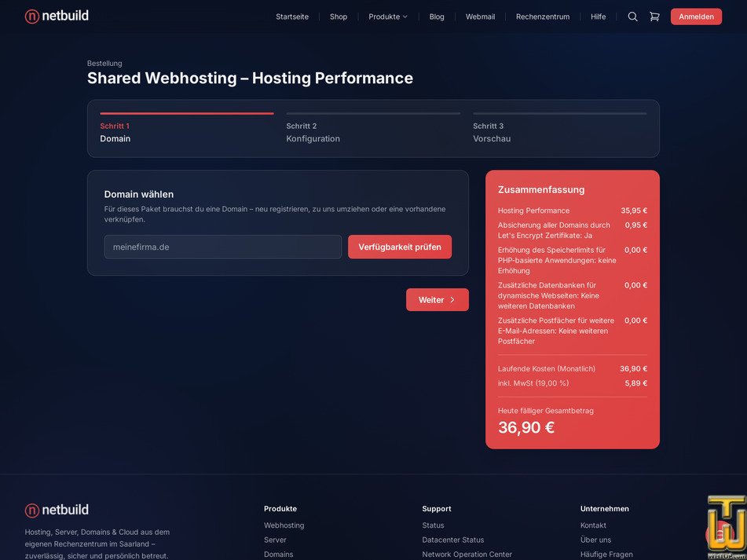Click the large 36,90 € total amount
The width and height of the screenshot is (747, 560).
tap(526, 427)
